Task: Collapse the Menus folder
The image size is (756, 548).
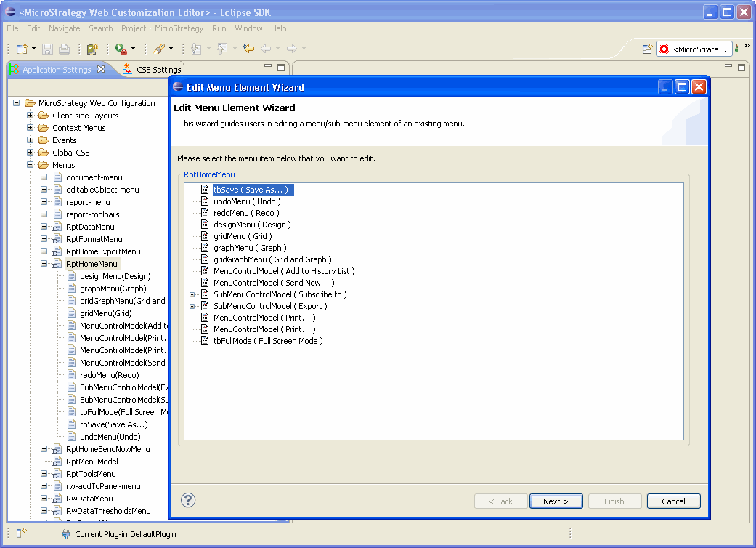Action: click(x=30, y=164)
